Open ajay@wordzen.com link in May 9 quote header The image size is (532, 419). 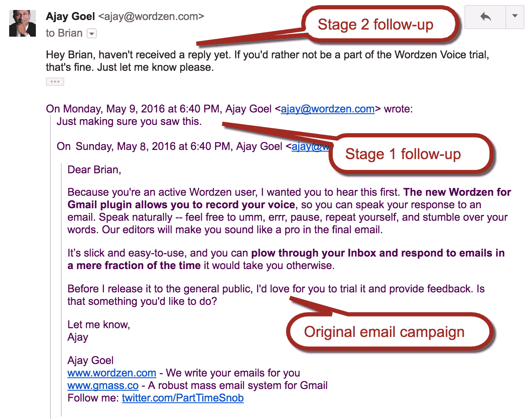click(x=328, y=109)
